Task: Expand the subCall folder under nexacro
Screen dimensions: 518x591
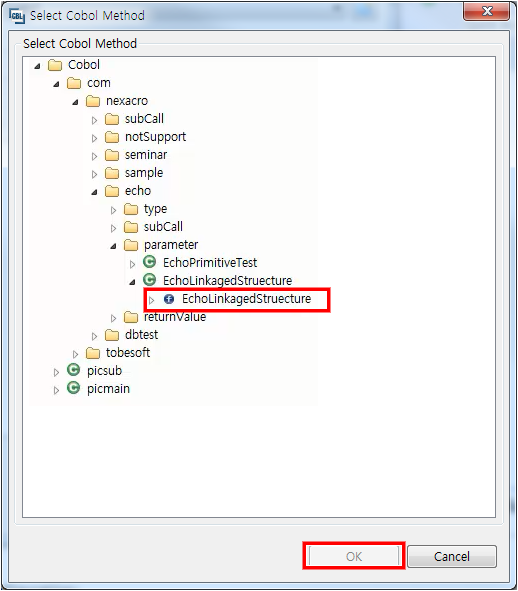Action: (x=94, y=120)
